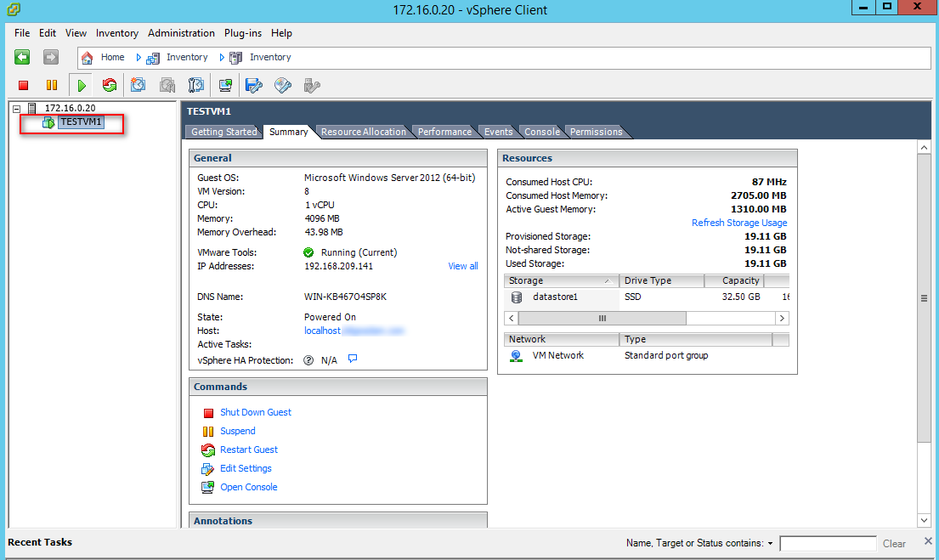Switch to the Permissions tab
The height and width of the screenshot is (560, 939).
click(x=596, y=132)
